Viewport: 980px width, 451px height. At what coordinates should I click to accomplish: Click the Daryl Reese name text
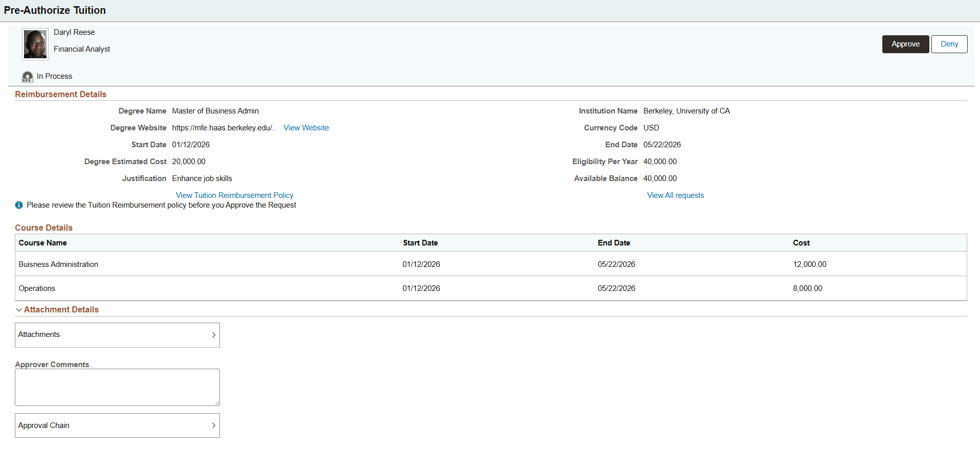[74, 32]
